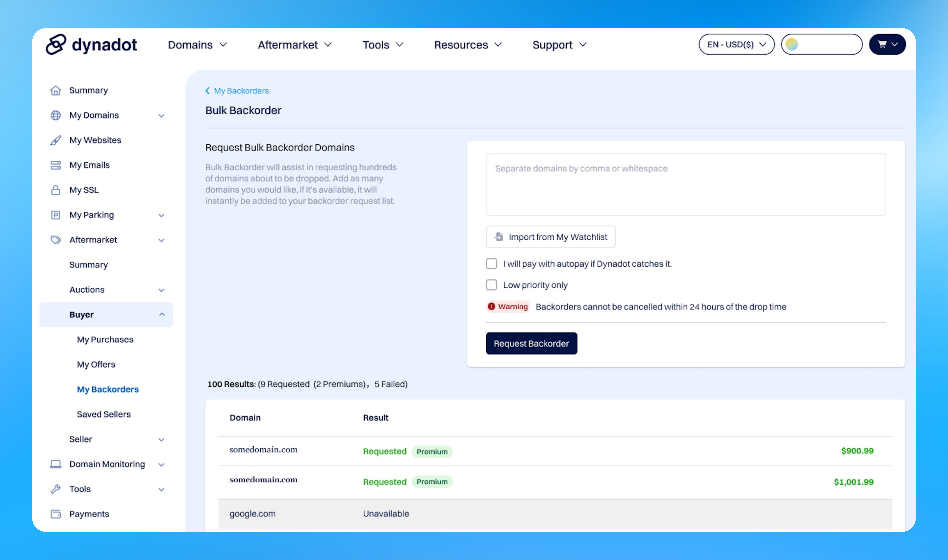Click the Request Backorder button
Image resolution: width=948 pixels, height=560 pixels.
[x=531, y=343]
